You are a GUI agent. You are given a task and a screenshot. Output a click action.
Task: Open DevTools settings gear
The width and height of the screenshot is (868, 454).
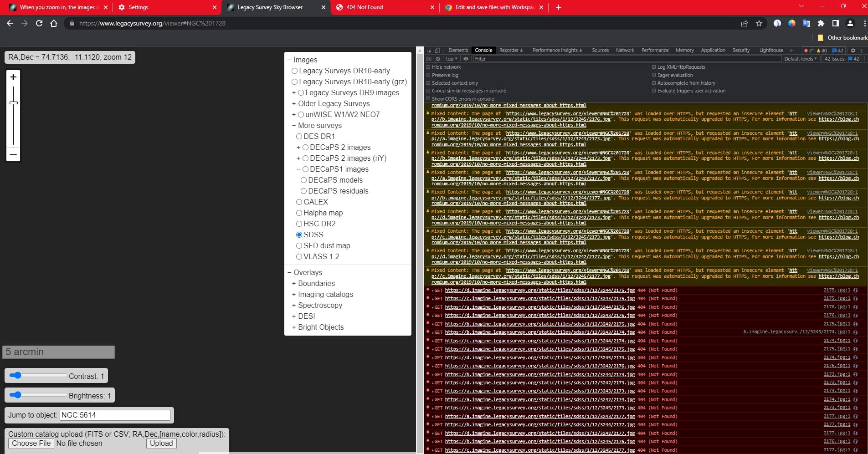click(x=853, y=51)
